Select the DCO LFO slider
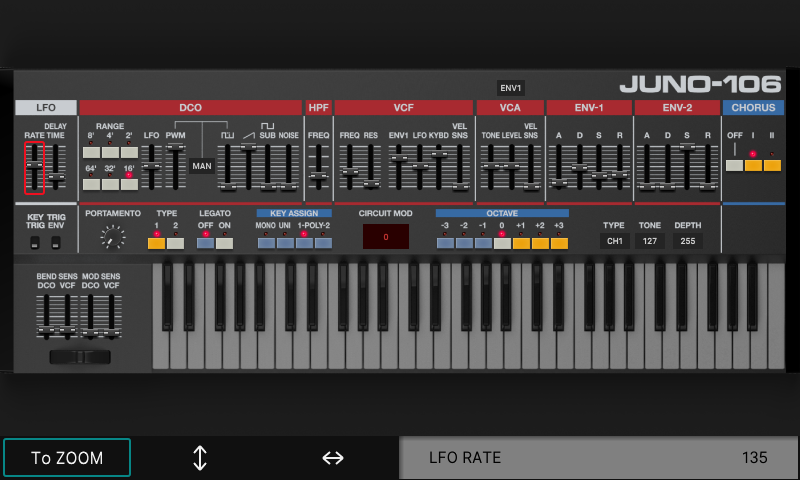800x480 pixels. [x=151, y=167]
